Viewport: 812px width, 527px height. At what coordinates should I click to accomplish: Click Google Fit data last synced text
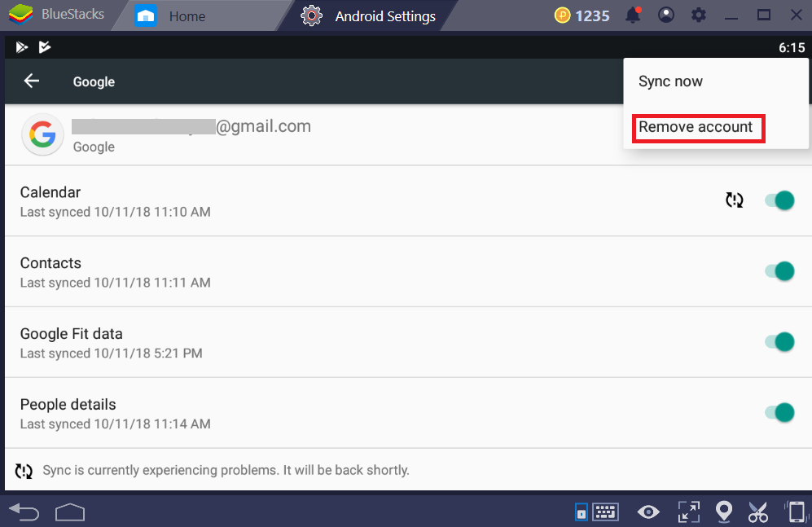coord(112,353)
